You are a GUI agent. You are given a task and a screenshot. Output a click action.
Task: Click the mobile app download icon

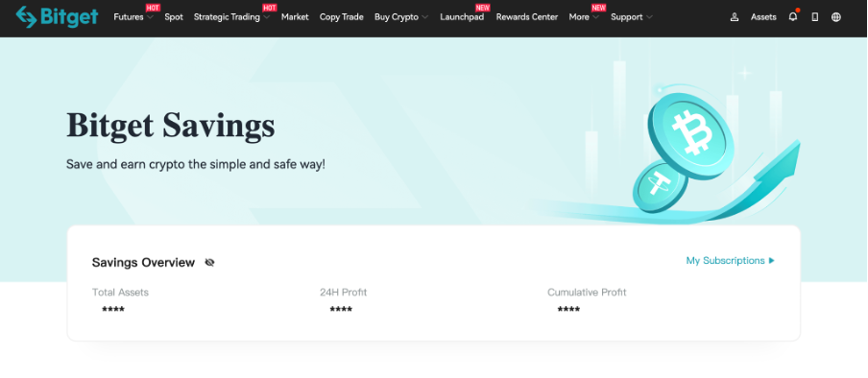[815, 17]
